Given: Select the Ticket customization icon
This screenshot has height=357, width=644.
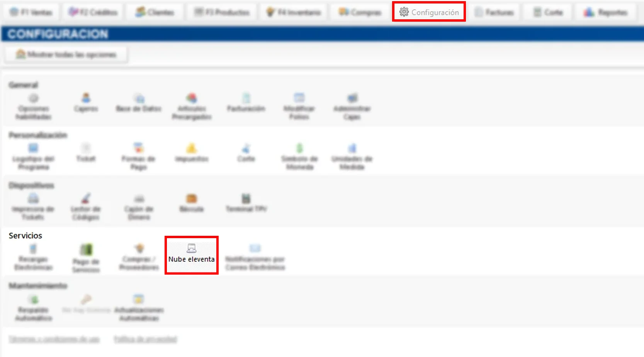Looking at the screenshot, I should (x=86, y=152).
